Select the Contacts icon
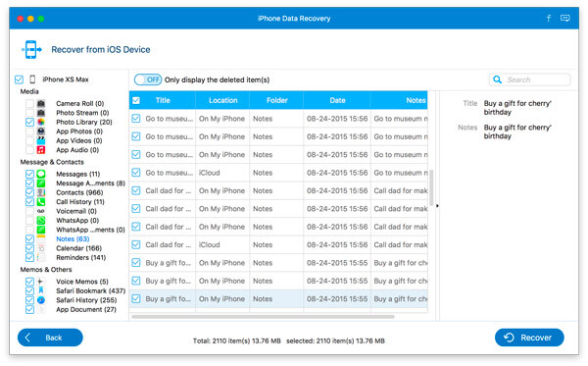 pyautogui.click(x=41, y=192)
